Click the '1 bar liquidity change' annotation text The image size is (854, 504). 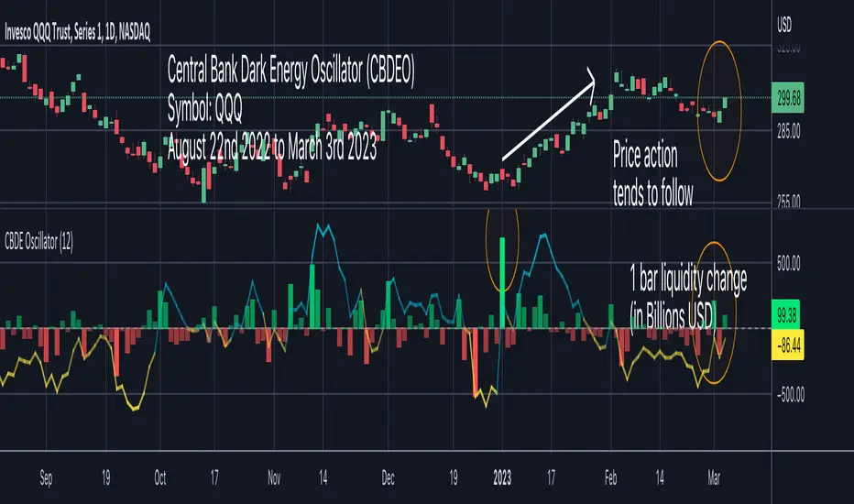[688, 279]
